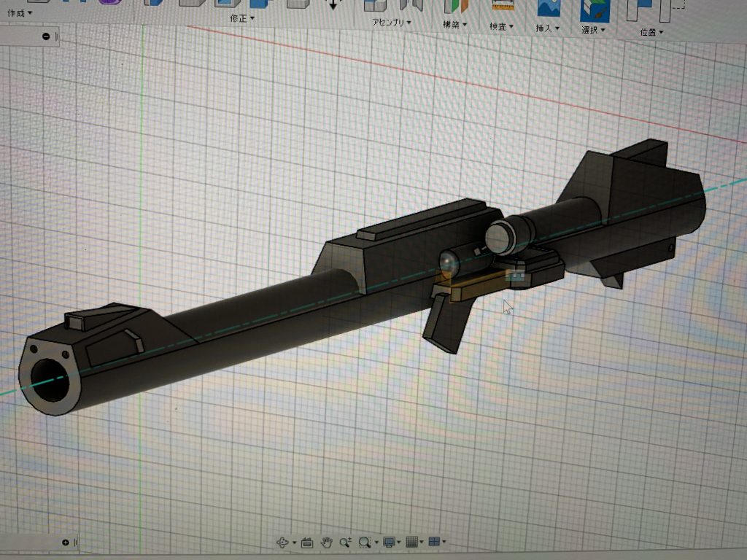Open the 検査 (Inspect) menu
The image size is (747, 560).
point(498,25)
